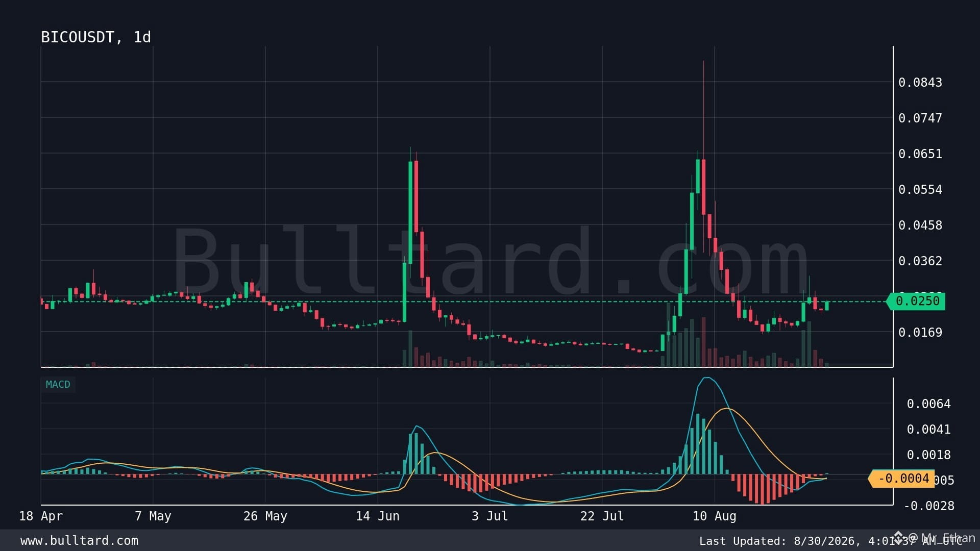Click the 0.0458 price axis label
The image size is (980, 551).
point(920,226)
